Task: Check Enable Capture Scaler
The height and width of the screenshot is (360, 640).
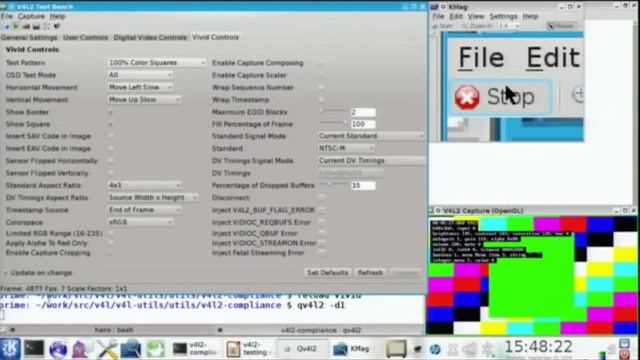Action: click(x=321, y=75)
